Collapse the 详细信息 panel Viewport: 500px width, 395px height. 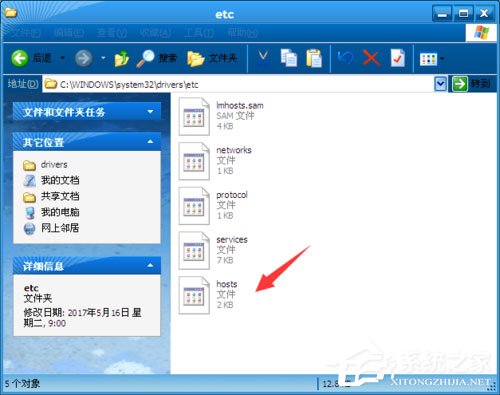click(x=151, y=265)
